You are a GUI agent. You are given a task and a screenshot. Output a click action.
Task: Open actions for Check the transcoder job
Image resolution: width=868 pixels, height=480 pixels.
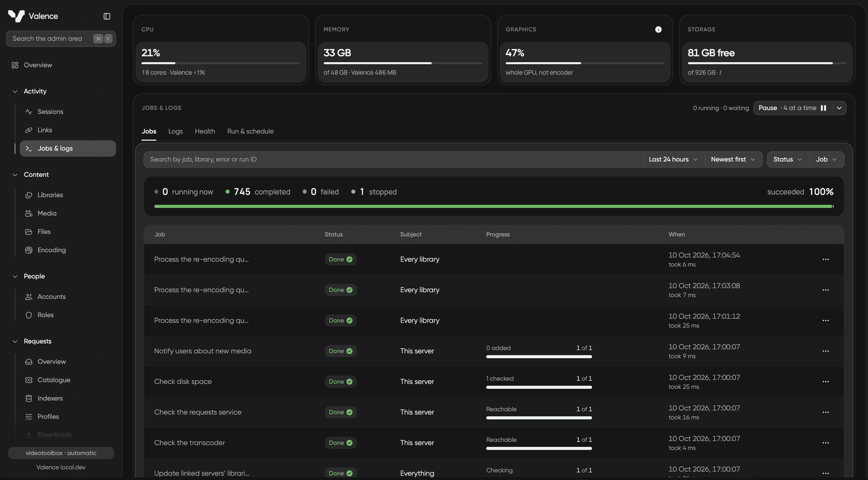pos(825,443)
